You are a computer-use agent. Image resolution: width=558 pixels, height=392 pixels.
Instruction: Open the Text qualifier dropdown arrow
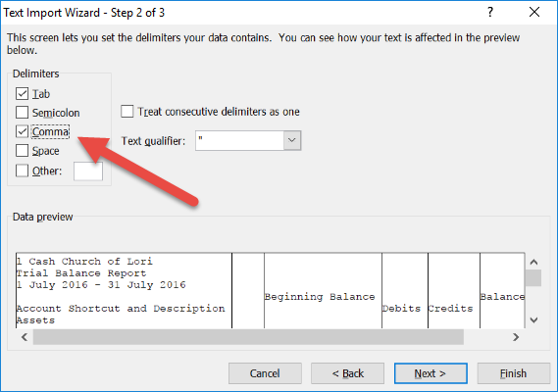coord(292,140)
